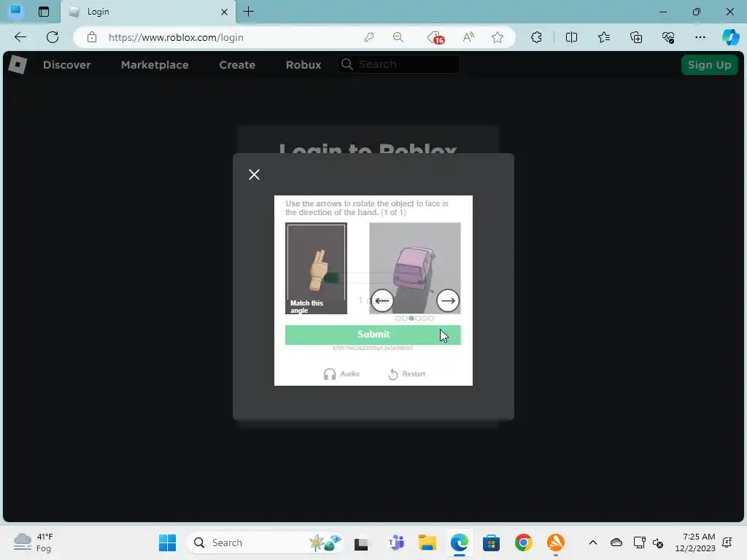Switch to Microsoft Edge on taskbar
This screenshot has height=560, width=747.
pyautogui.click(x=460, y=542)
